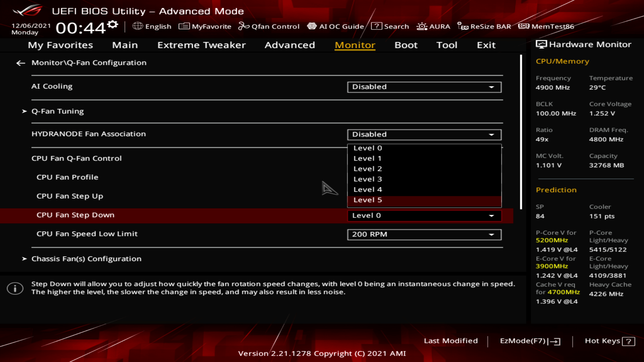644x362 pixels.
Task: Go back using the left arrow
Action: (21, 63)
